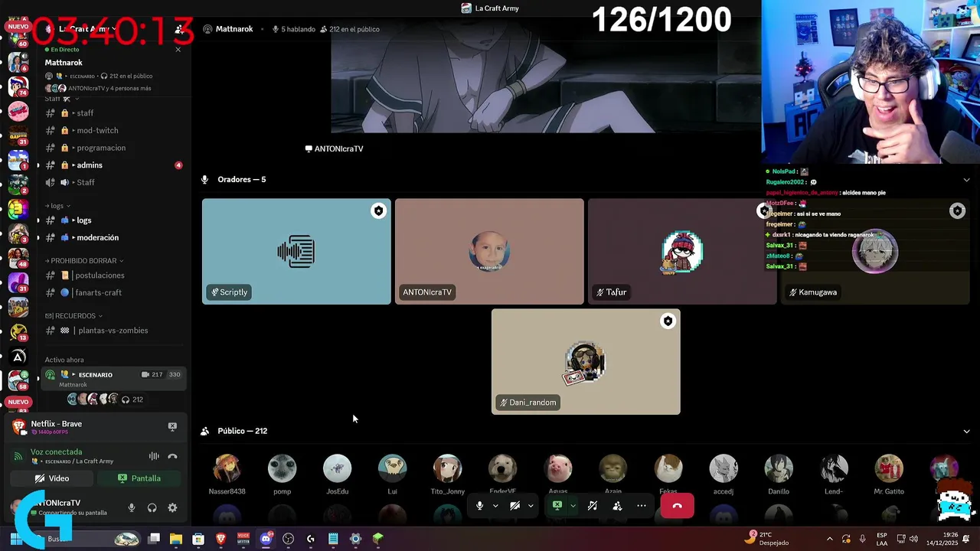Click Nasser8438 avatar in audience
This screenshot has width=980, height=551.
tap(227, 468)
